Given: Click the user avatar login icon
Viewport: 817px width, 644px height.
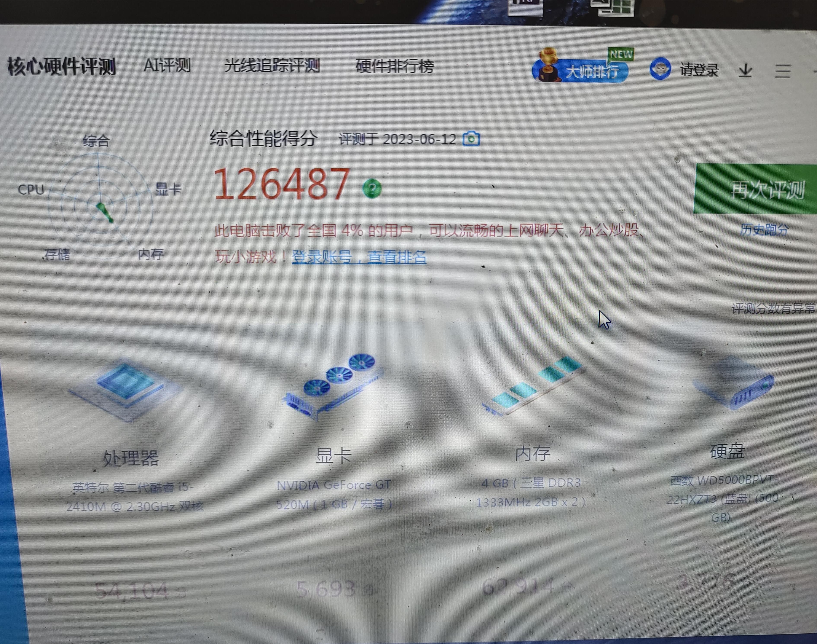Looking at the screenshot, I should [x=660, y=69].
